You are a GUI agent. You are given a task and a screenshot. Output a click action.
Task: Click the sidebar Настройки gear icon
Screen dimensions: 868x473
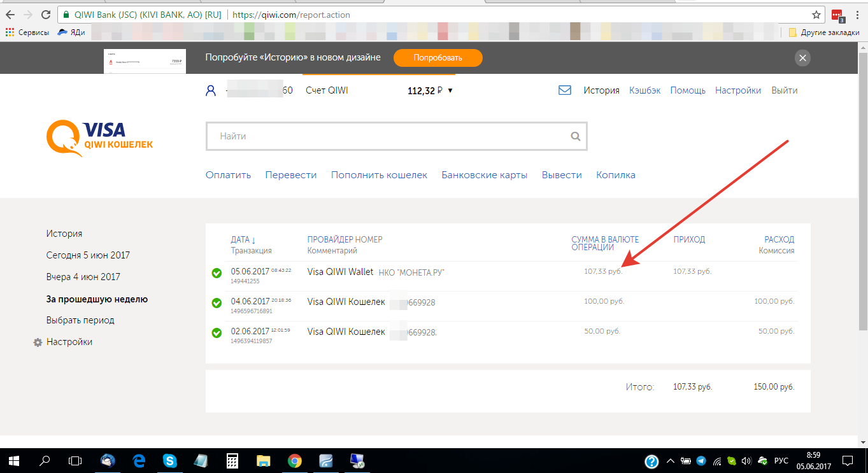pos(38,342)
